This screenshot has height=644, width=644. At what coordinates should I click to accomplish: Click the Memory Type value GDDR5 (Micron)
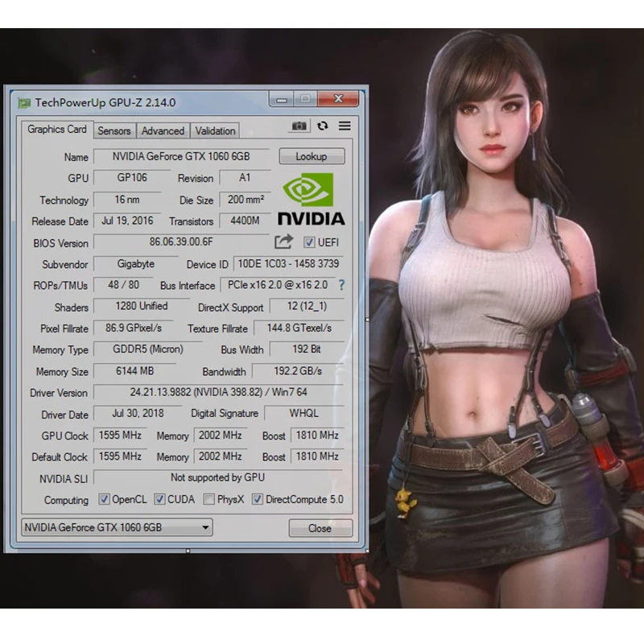tap(148, 349)
